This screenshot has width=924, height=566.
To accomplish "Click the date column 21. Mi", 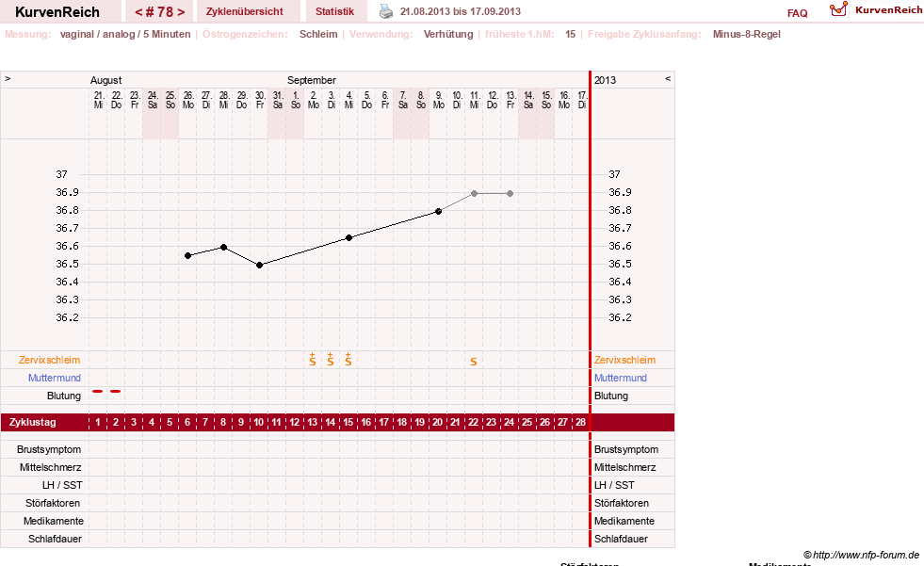I will pos(98,100).
